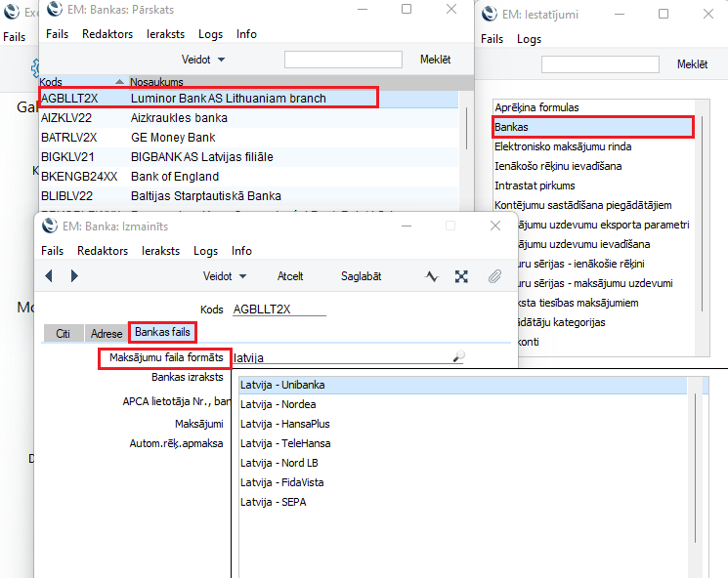
Task: Go to next record with right arrow
Action: click(x=74, y=276)
